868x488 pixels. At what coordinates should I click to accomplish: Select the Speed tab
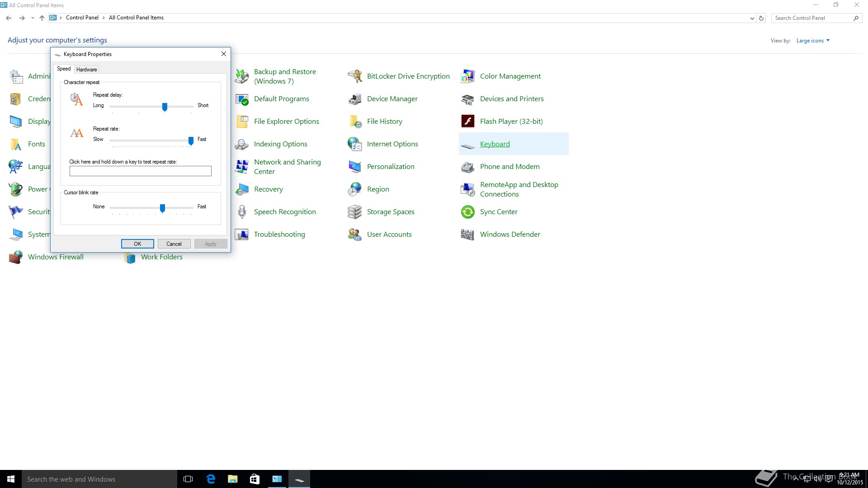64,69
